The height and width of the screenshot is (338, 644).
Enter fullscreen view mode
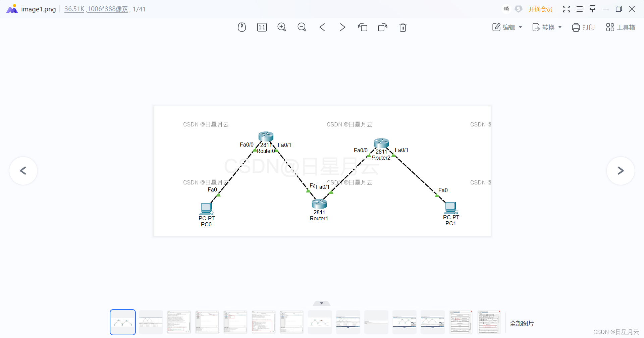(567, 9)
